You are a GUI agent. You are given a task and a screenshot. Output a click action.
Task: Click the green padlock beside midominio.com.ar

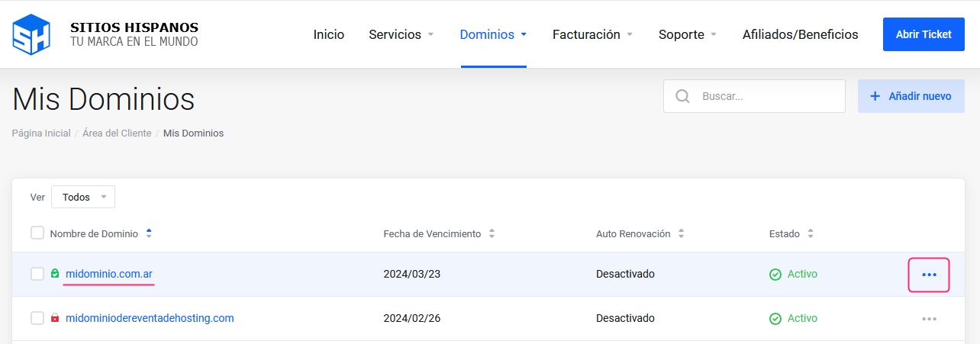55,274
